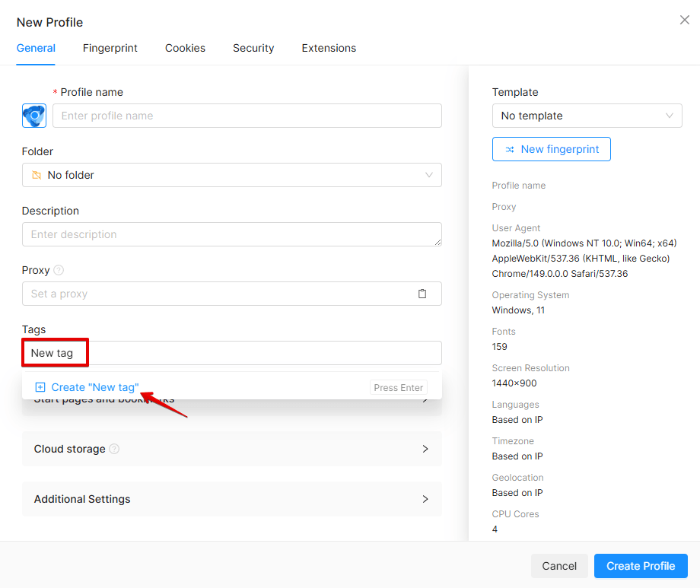Click the shuffle icon in New fingerprint button

pos(510,150)
